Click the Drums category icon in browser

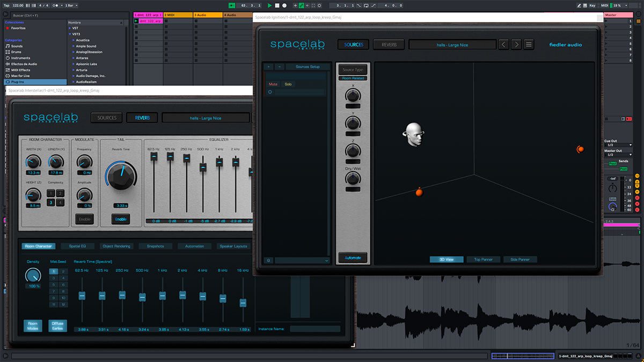tap(8, 52)
